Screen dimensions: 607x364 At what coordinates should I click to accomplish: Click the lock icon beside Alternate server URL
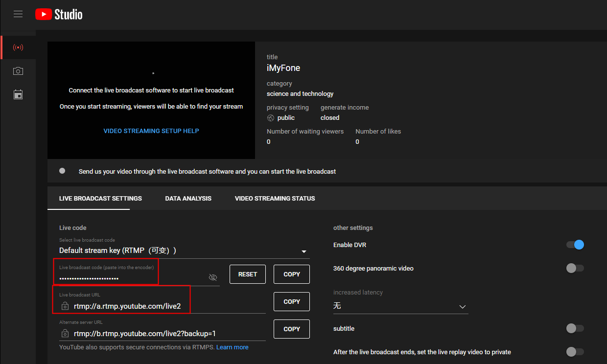point(65,334)
